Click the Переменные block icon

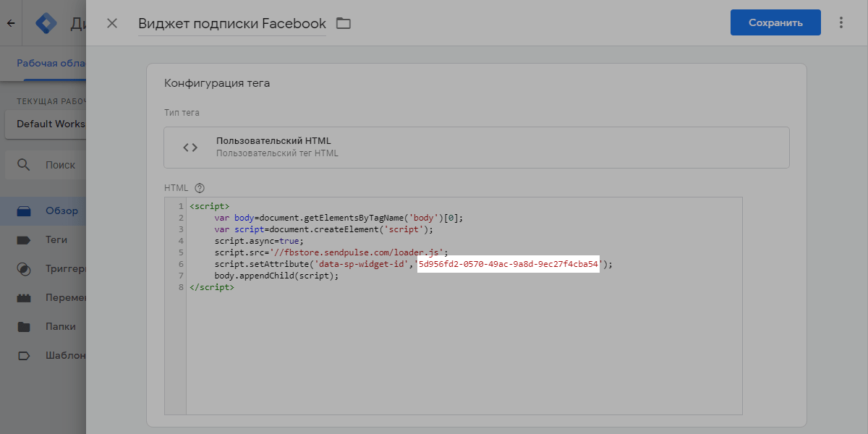[24, 297]
